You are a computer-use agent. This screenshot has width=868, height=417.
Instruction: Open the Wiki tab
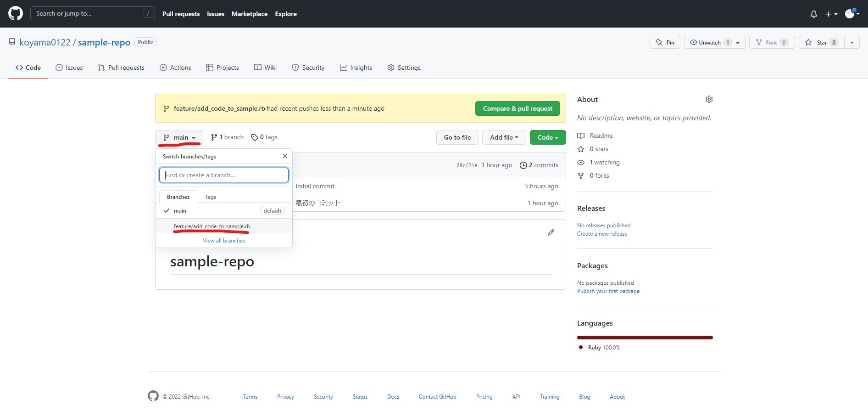[266, 68]
